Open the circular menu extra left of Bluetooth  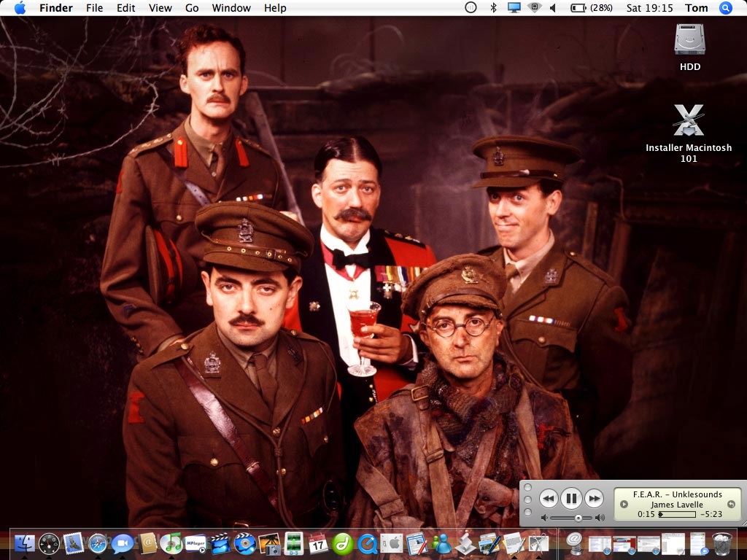point(471,7)
